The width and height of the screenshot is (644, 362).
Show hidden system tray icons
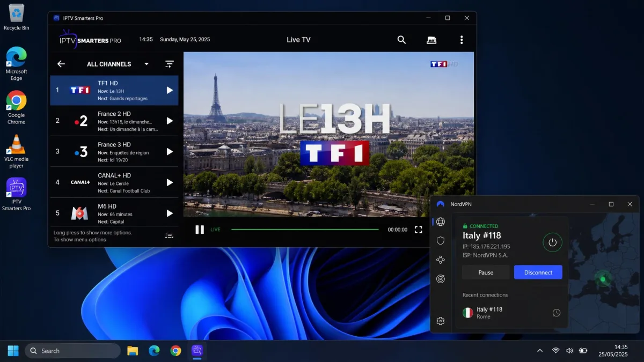click(539, 351)
